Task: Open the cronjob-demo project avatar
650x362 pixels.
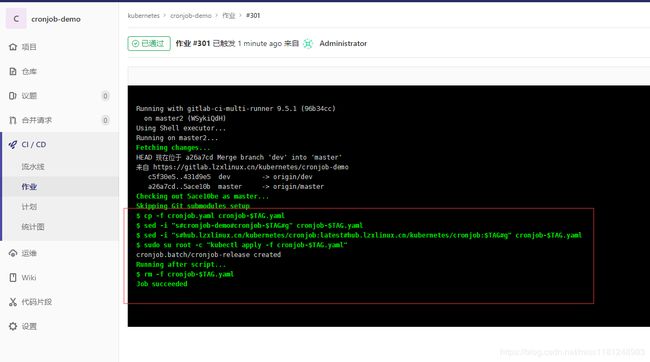Action: (x=16, y=19)
